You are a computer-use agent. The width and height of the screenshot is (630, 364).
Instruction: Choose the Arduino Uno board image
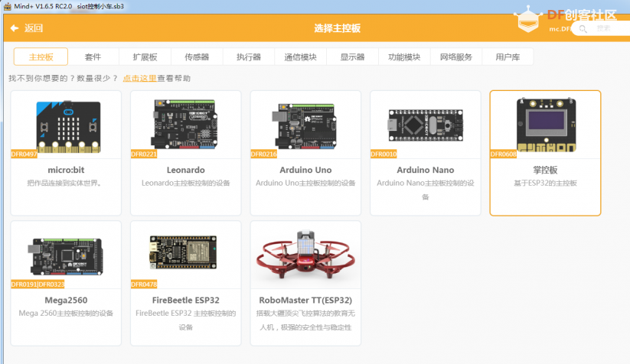[306, 125]
